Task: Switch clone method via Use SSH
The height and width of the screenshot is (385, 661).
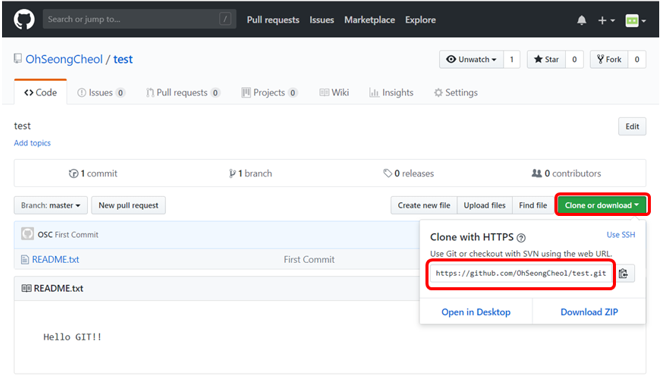Action: pos(621,235)
